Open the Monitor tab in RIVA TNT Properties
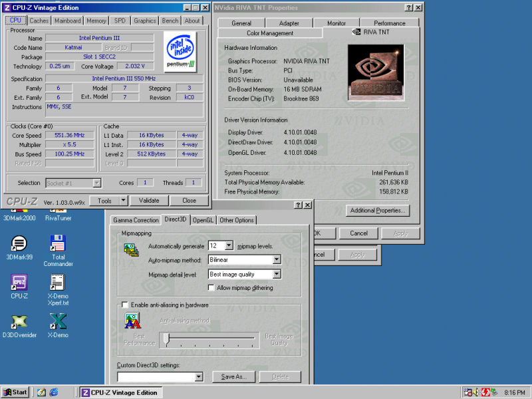Screen dimensions: 532x399 click(x=336, y=23)
